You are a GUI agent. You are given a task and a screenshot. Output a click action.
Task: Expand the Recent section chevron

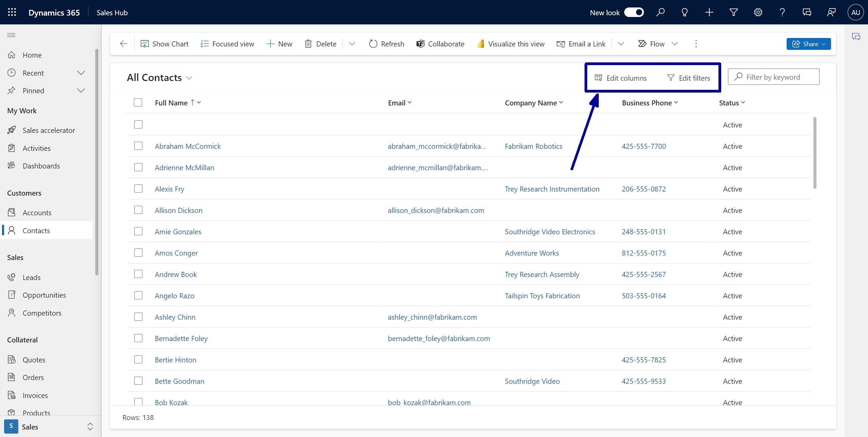[x=81, y=73]
